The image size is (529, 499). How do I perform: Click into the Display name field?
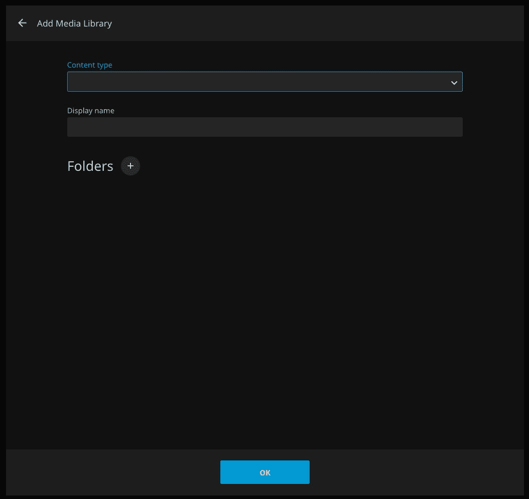pyautogui.click(x=265, y=127)
